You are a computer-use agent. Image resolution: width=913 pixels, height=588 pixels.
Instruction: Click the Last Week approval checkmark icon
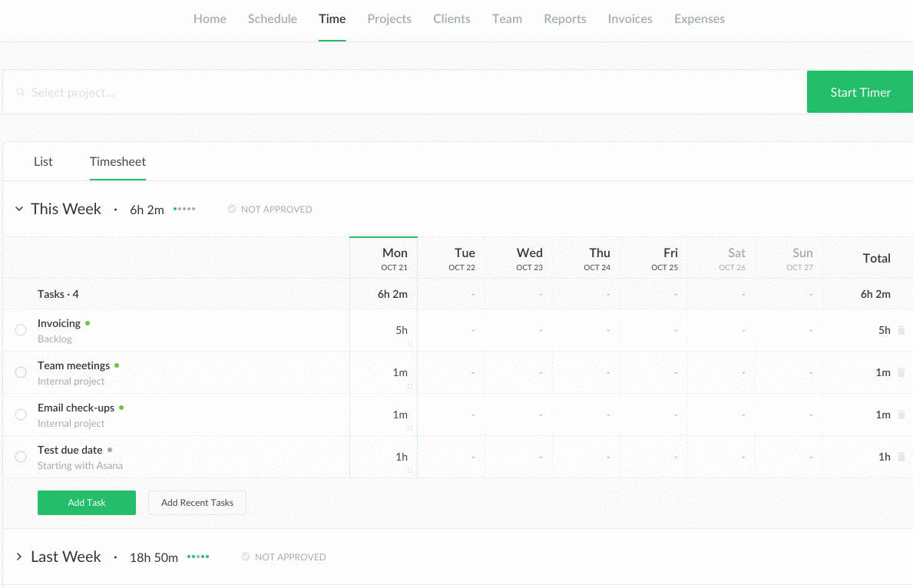pos(246,557)
